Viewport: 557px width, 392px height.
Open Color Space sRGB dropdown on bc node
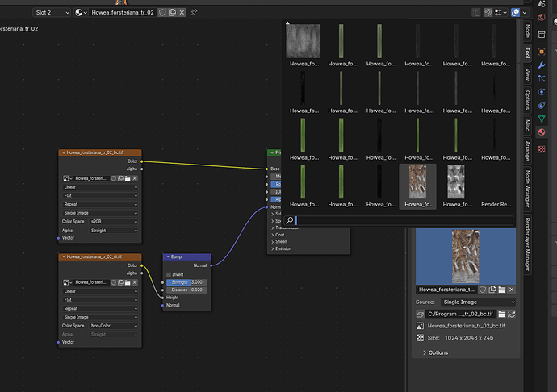click(114, 222)
